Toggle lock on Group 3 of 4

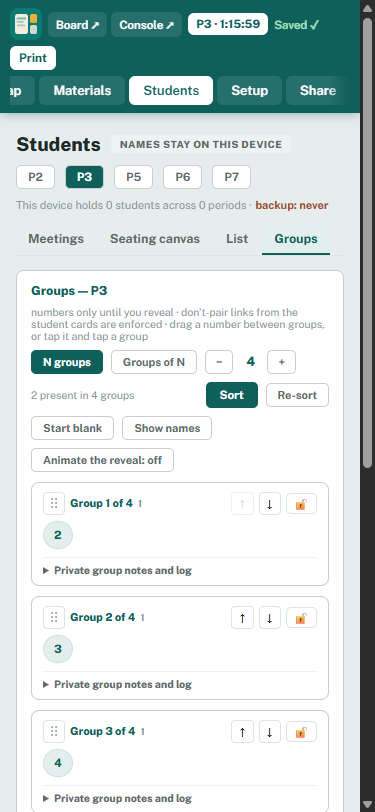click(301, 732)
